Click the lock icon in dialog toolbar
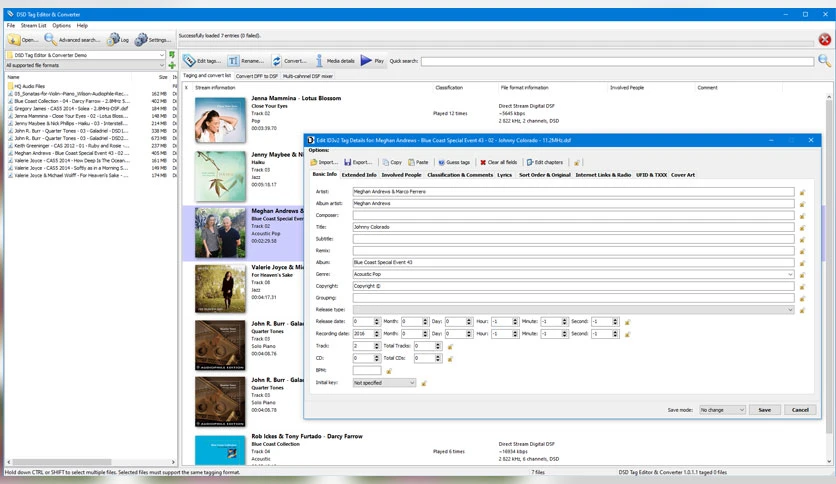Screen dimensions: 836x484 pos(577,163)
